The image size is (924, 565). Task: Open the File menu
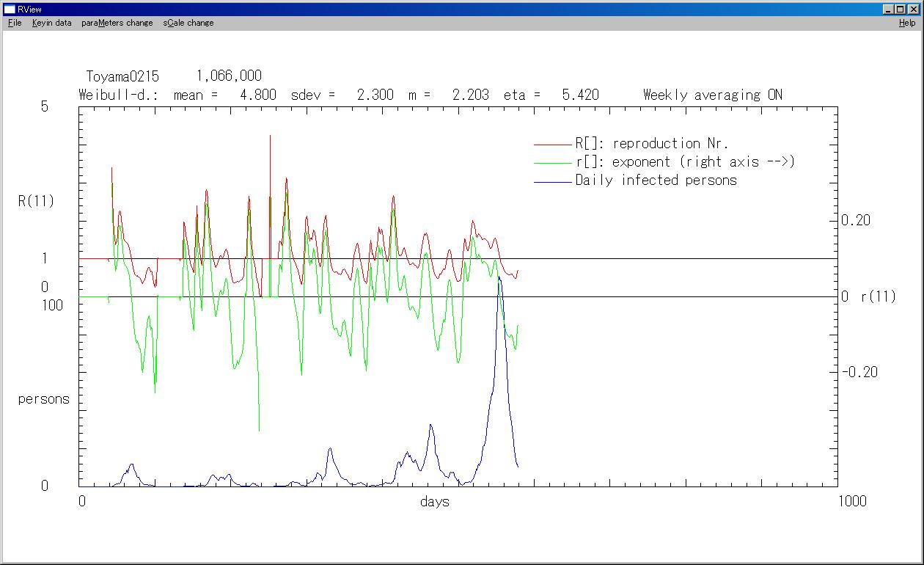point(15,23)
